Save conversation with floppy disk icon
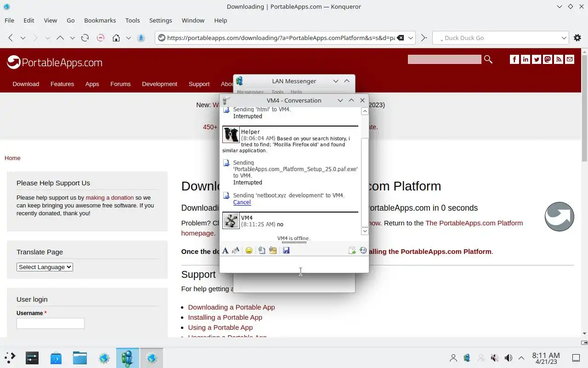 (x=286, y=250)
